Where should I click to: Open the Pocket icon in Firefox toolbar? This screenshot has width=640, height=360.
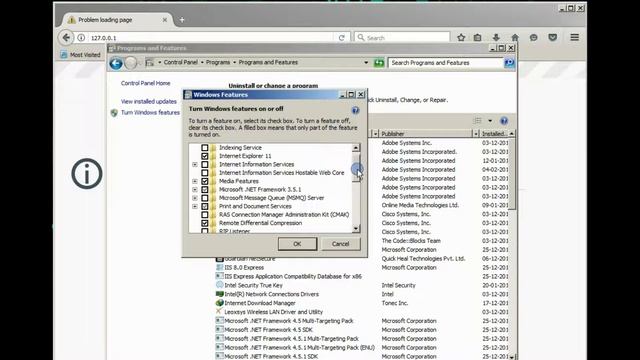click(553, 38)
